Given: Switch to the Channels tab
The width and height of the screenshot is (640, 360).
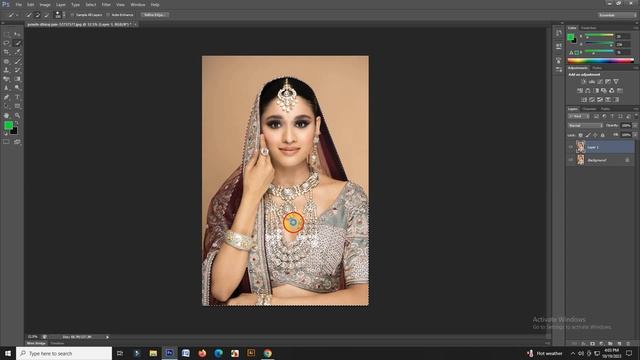Looking at the screenshot, I should [x=589, y=109].
